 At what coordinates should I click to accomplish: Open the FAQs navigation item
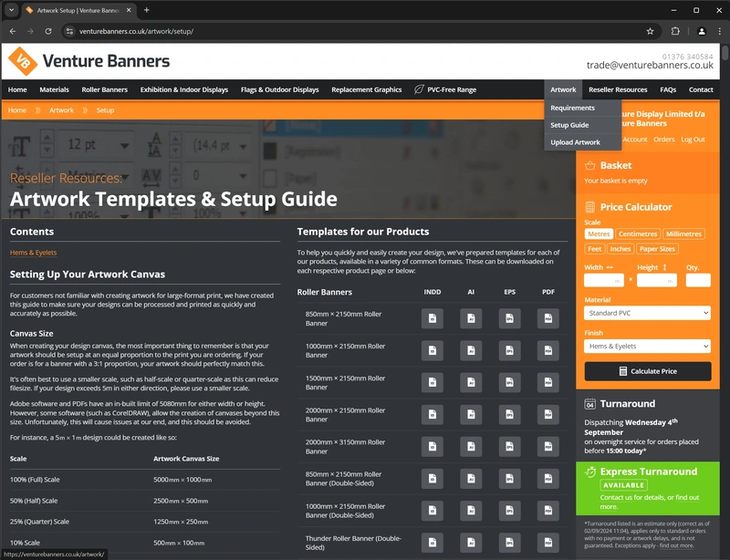pos(668,90)
